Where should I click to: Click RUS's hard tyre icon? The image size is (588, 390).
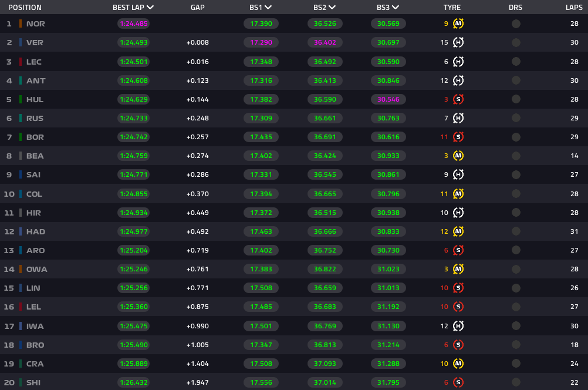458,118
